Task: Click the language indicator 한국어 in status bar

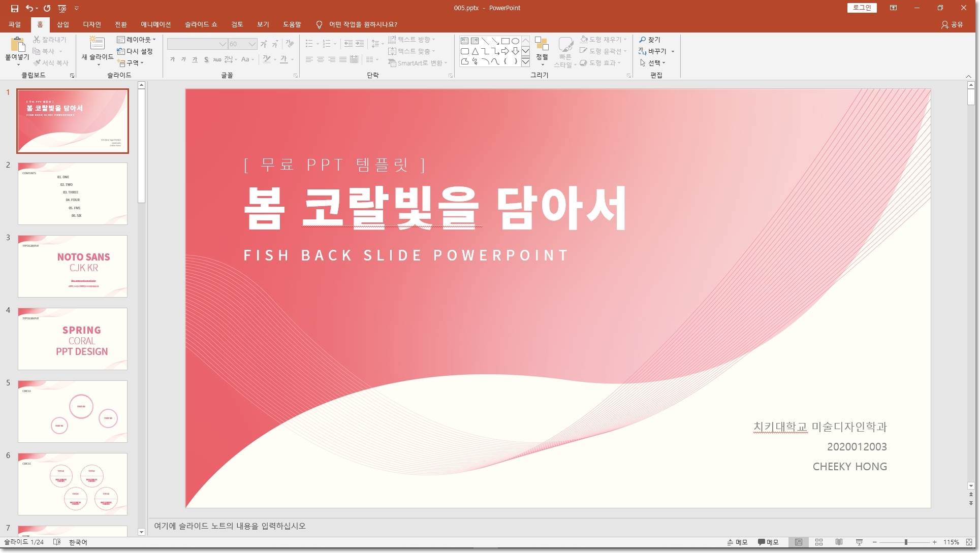Action: point(78,542)
